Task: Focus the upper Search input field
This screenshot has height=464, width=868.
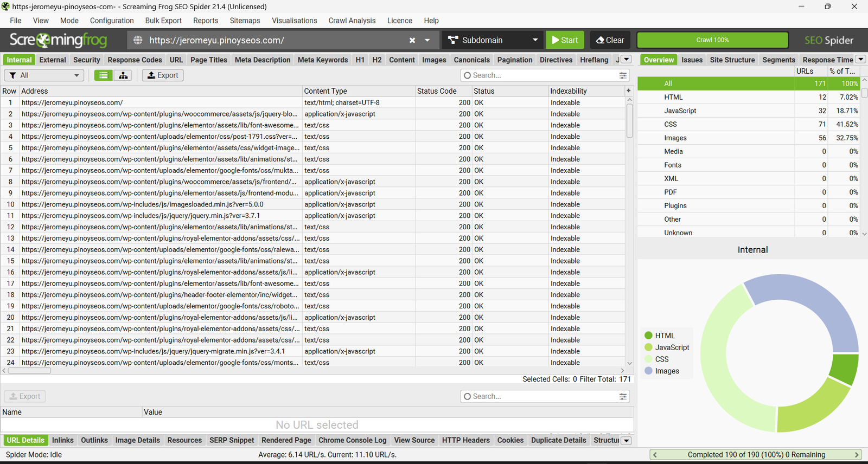Action: [x=545, y=75]
